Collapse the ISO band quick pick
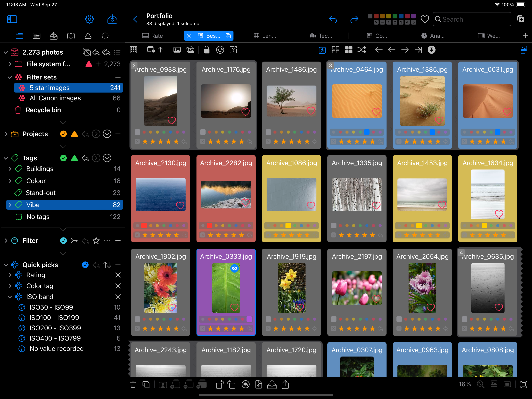 tap(10, 297)
